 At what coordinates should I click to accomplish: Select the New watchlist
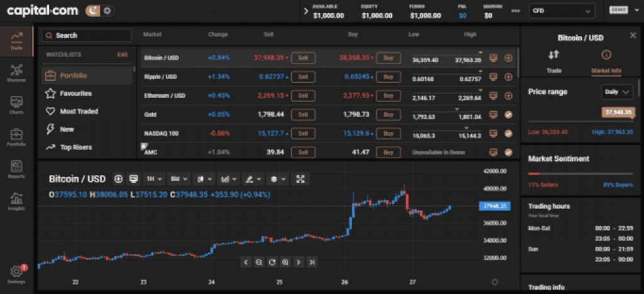[87, 129]
